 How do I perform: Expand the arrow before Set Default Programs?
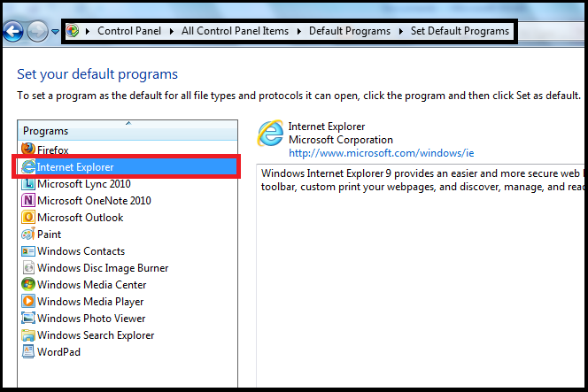pyautogui.click(x=401, y=31)
